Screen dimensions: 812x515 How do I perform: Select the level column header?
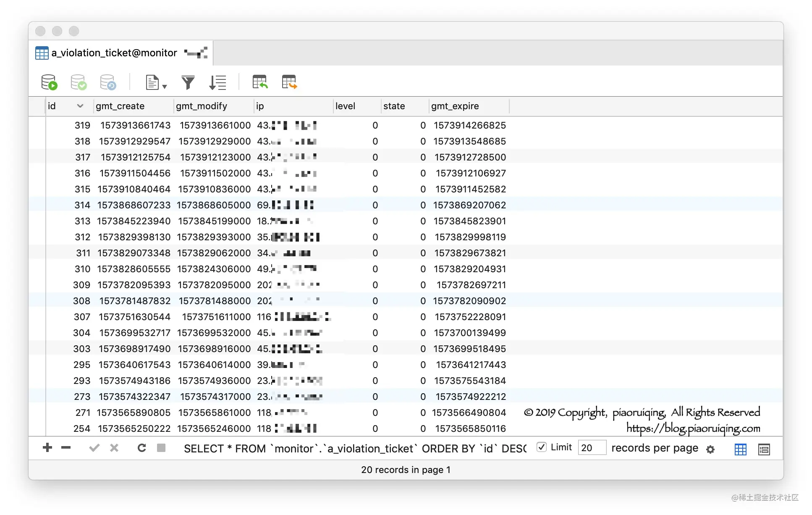[357, 106]
